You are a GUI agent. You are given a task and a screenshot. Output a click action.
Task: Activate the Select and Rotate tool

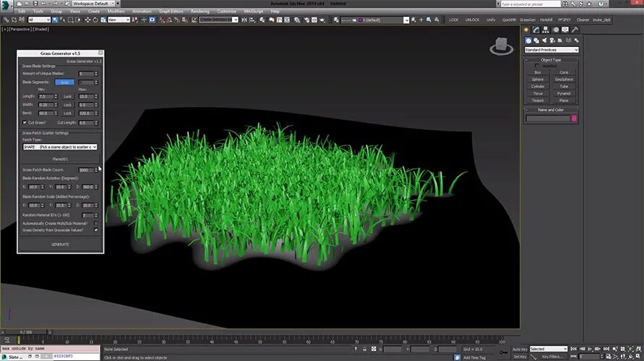pyautogui.click(x=95, y=19)
